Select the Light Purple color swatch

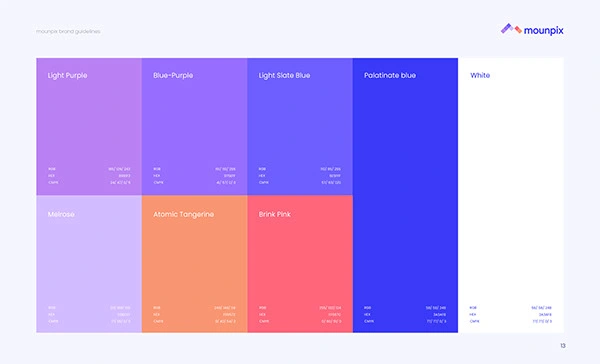point(89,127)
